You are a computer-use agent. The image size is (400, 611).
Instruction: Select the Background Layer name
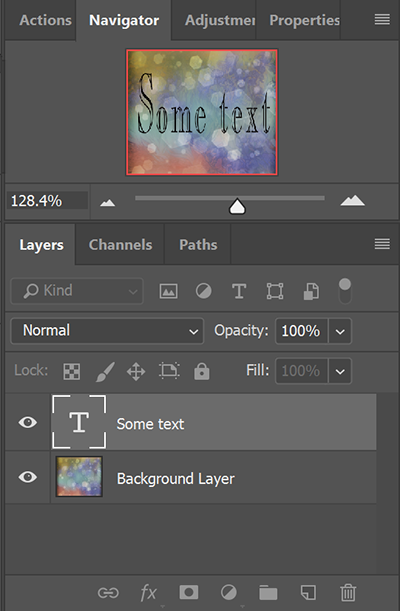tap(176, 479)
